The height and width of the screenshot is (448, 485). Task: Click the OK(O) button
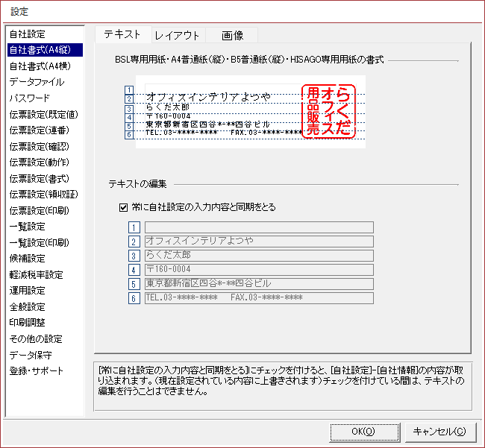(x=363, y=431)
